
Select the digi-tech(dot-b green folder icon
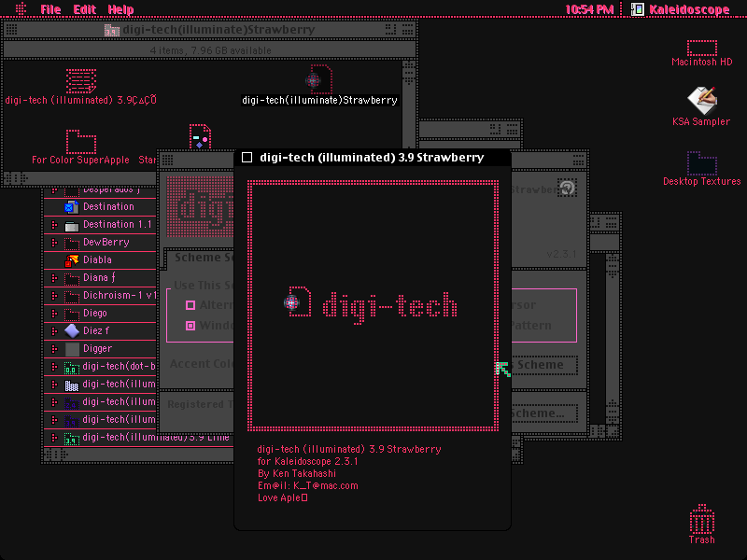point(72,367)
